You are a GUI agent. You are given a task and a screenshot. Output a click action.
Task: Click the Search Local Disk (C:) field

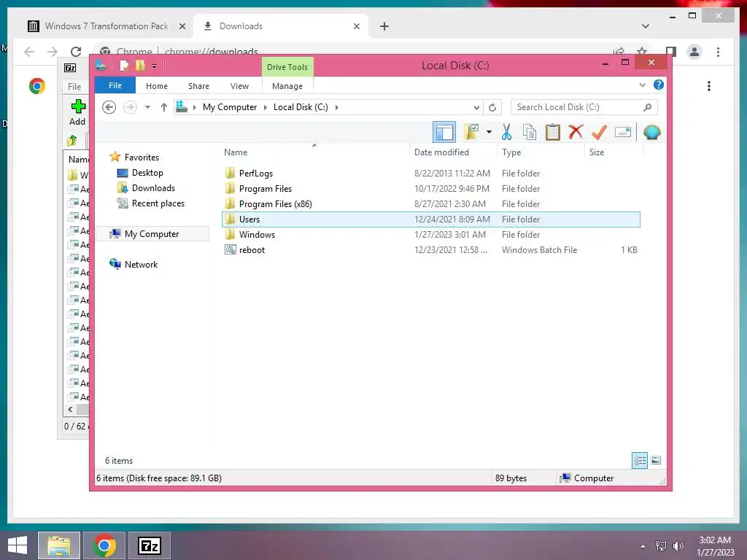click(x=584, y=107)
